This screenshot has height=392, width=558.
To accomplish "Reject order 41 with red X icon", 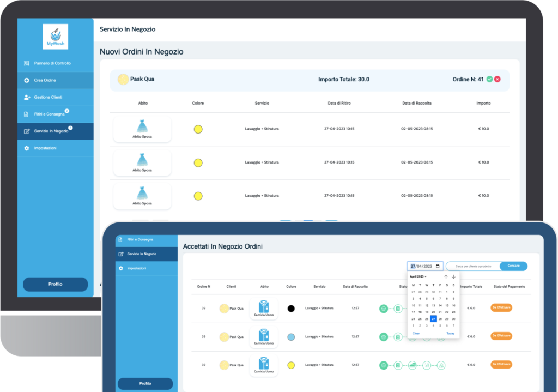I will click(x=498, y=79).
